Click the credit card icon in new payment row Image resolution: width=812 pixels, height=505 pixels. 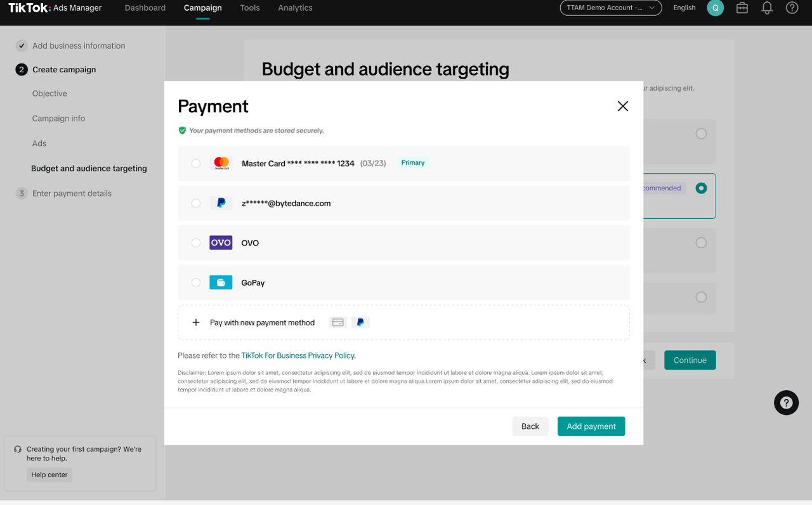pos(338,322)
